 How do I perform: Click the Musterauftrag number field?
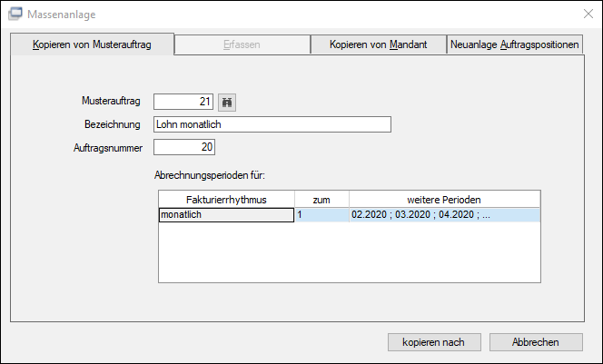[183, 102]
